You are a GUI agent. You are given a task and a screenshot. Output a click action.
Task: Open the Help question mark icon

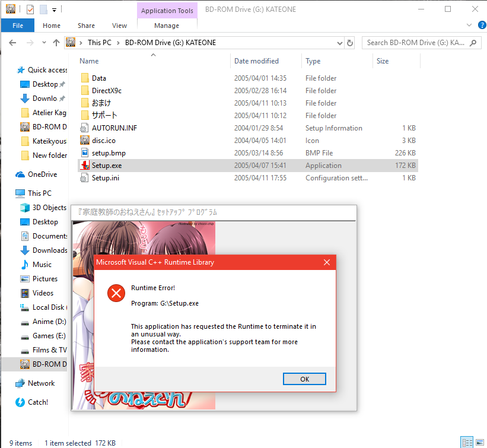pyautogui.click(x=482, y=25)
